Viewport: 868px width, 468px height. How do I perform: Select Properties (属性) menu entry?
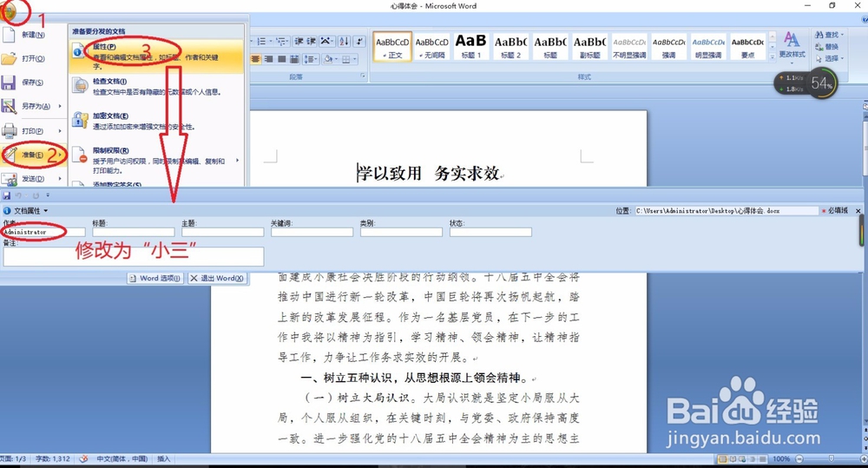pos(156,56)
